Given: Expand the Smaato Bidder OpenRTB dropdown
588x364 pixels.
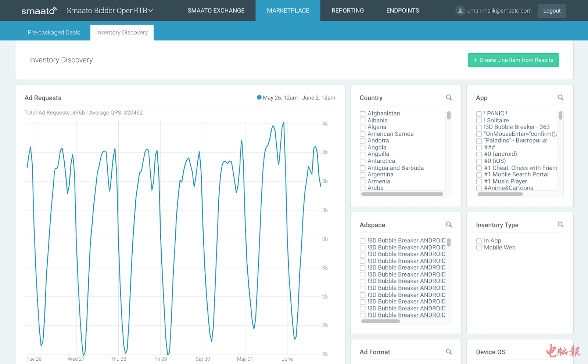Looking at the screenshot, I should click(x=110, y=11).
